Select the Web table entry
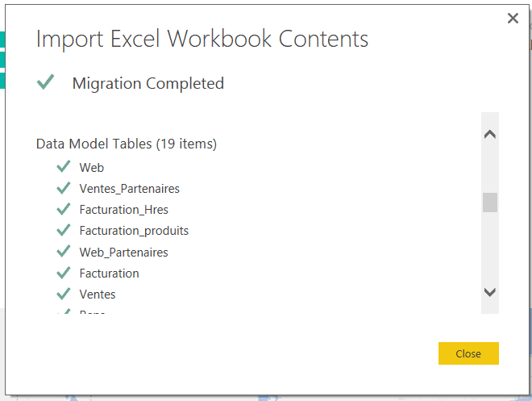532x401 pixels. click(x=92, y=168)
